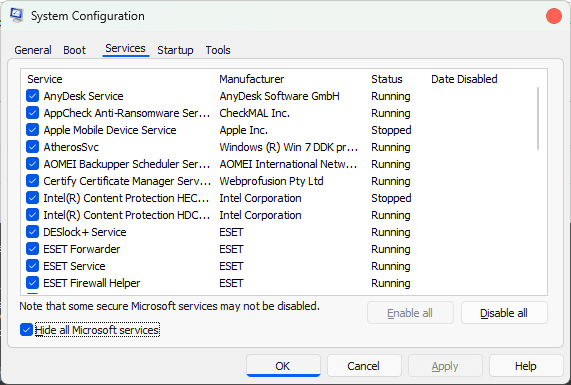The image size is (571, 385).
Task: Select the Apple Mobile Device Service name
Action: pos(110,130)
